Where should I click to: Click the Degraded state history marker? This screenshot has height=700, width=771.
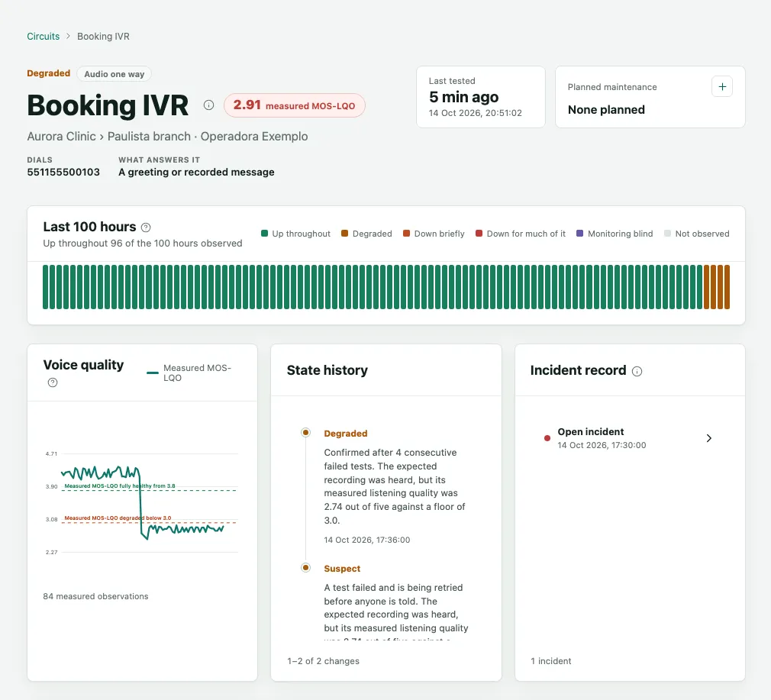306,433
